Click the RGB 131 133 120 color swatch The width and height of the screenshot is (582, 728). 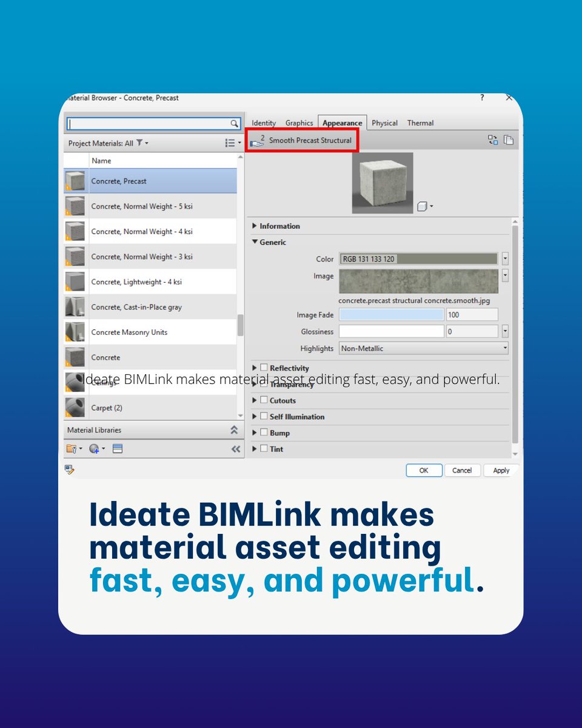coord(419,259)
